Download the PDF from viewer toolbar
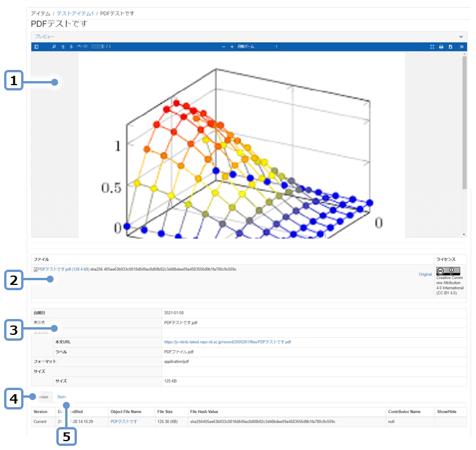 click(x=450, y=46)
